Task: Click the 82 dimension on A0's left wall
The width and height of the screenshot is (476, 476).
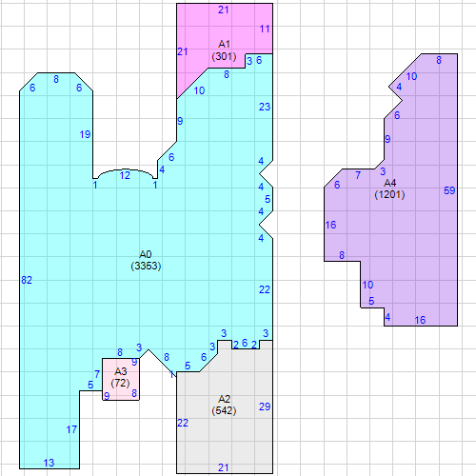Action: 27,280
